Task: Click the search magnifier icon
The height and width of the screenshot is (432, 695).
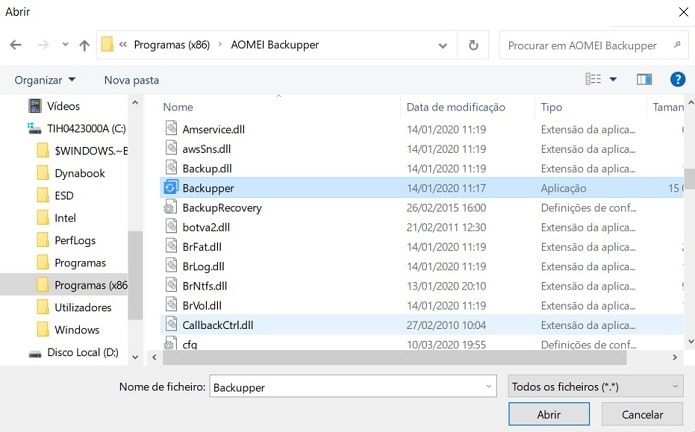Action: [x=677, y=45]
